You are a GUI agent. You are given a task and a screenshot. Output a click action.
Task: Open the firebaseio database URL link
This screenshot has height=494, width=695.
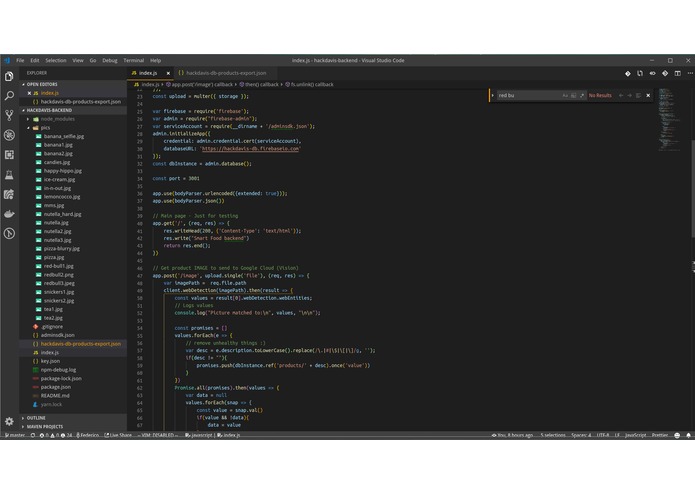tap(250, 148)
